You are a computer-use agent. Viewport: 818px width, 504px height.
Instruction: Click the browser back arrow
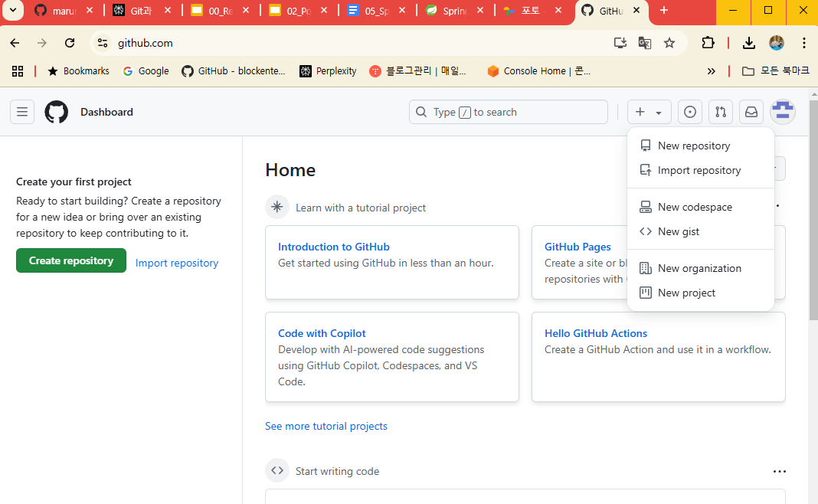[x=15, y=43]
